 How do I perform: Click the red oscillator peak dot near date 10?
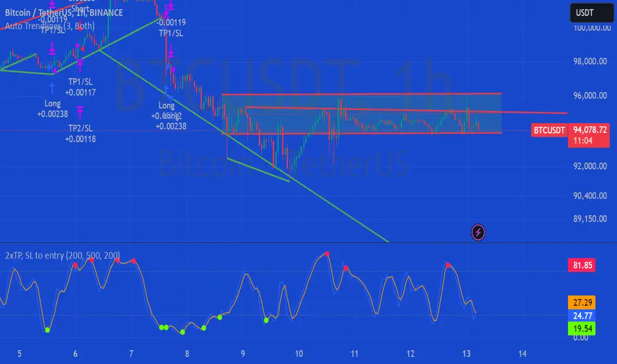click(x=327, y=254)
